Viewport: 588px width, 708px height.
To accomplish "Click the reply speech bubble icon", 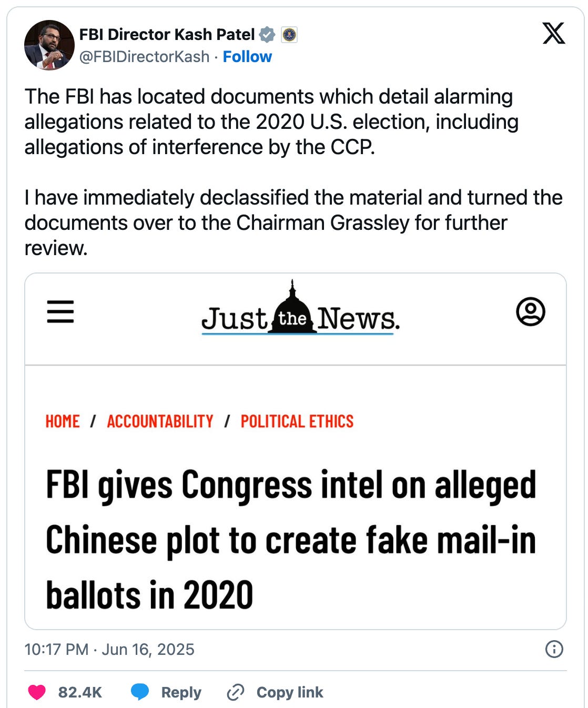I will coord(140,692).
